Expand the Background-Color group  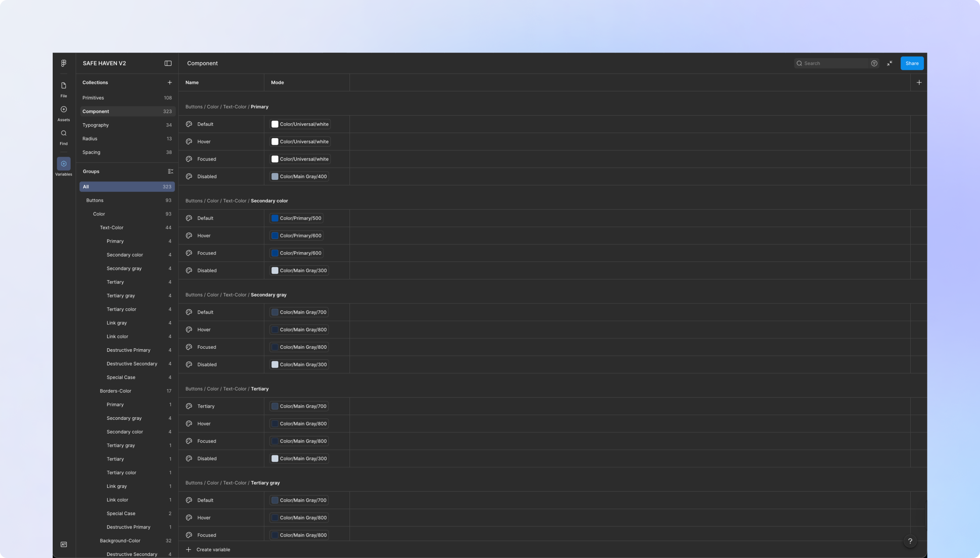pyautogui.click(x=120, y=540)
